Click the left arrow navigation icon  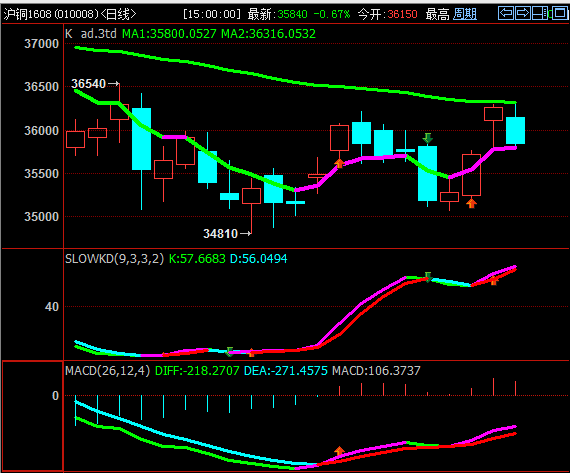506,13
